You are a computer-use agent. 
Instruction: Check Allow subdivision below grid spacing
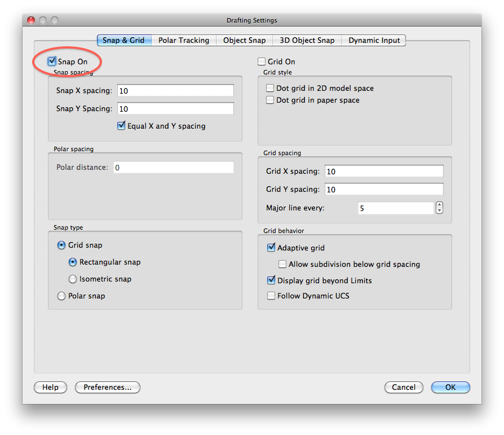(x=282, y=263)
